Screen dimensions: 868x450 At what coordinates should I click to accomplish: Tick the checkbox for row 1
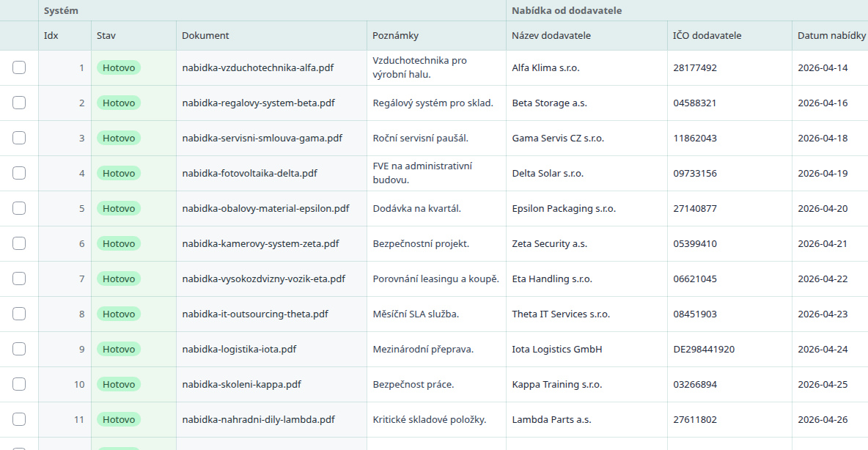point(19,67)
